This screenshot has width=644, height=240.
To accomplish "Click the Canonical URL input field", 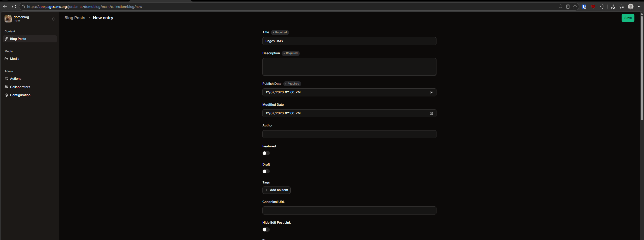I will pyautogui.click(x=349, y=210).
